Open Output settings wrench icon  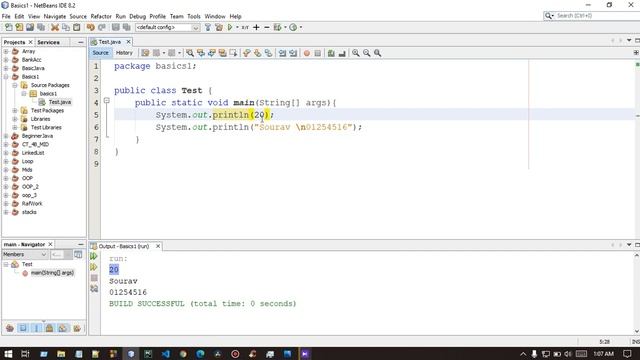[x=94, y=289]
